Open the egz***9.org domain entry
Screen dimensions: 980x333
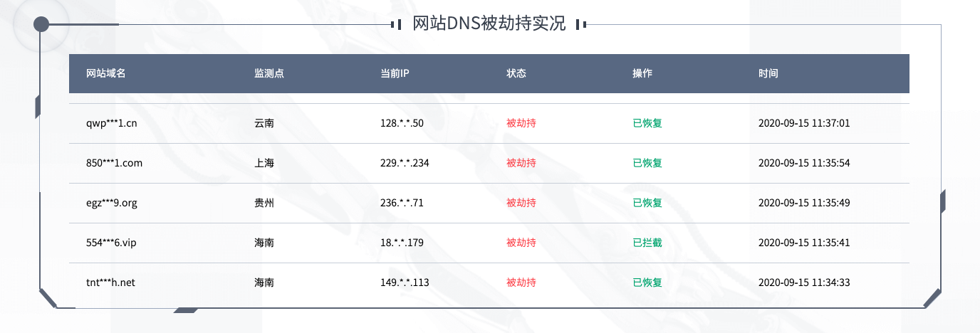pyautogui.click(x=111, y=203)
